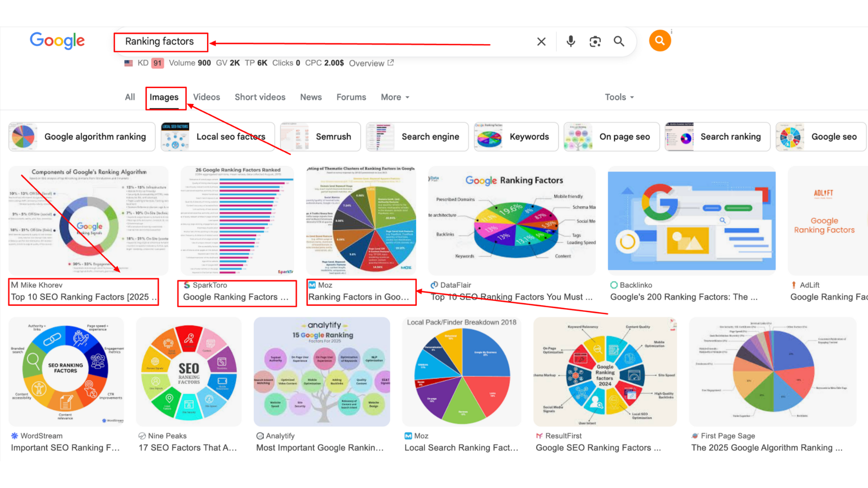Viewport: 868px width, 488px height.
Task: Clear the search query using the X icon
Action: [x=541, y=41]
